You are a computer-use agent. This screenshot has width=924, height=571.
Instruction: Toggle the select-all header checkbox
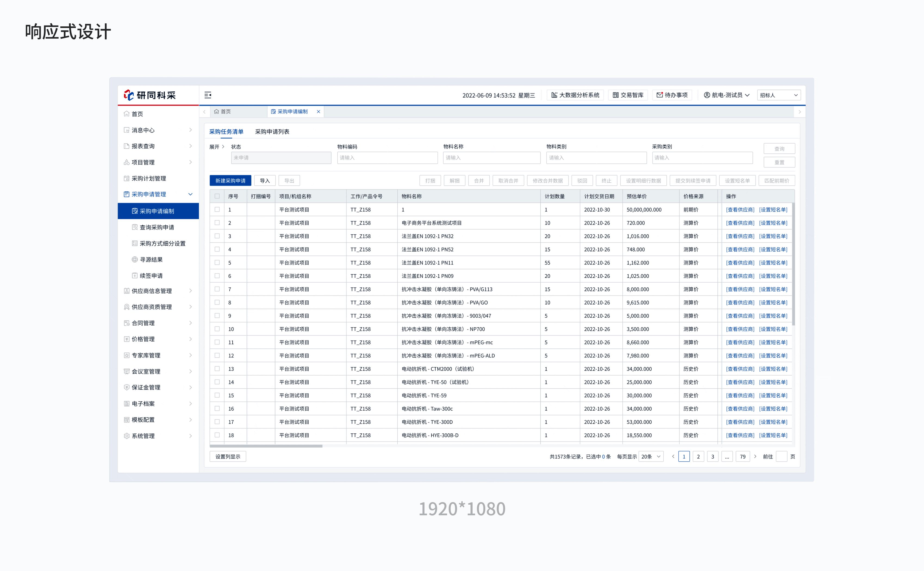(x=217, y=196)
